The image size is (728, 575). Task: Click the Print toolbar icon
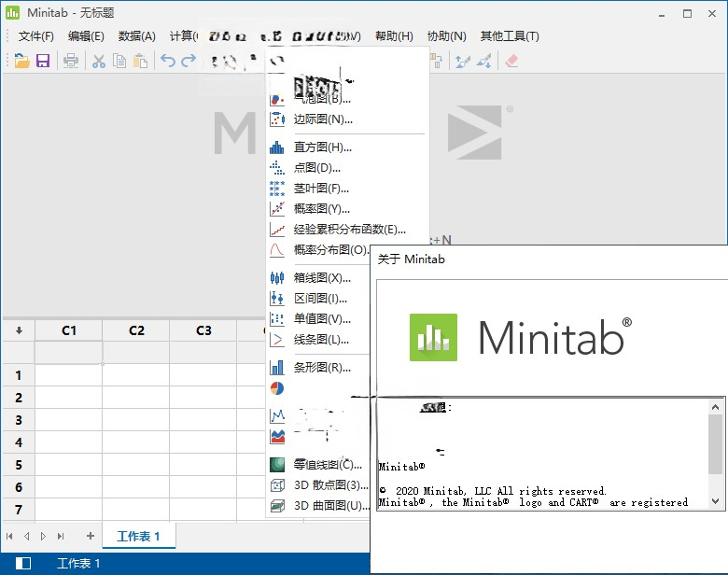click(71, 61)
